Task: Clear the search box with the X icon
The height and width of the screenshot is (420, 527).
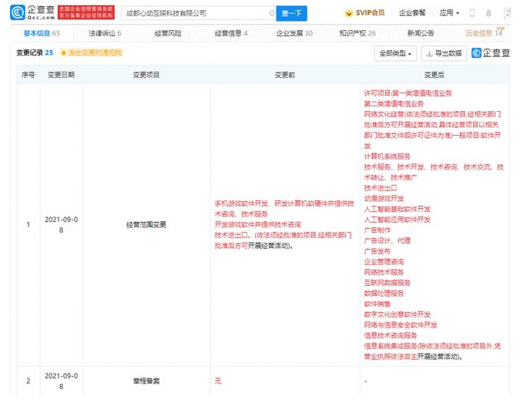Action: (271, 13)
